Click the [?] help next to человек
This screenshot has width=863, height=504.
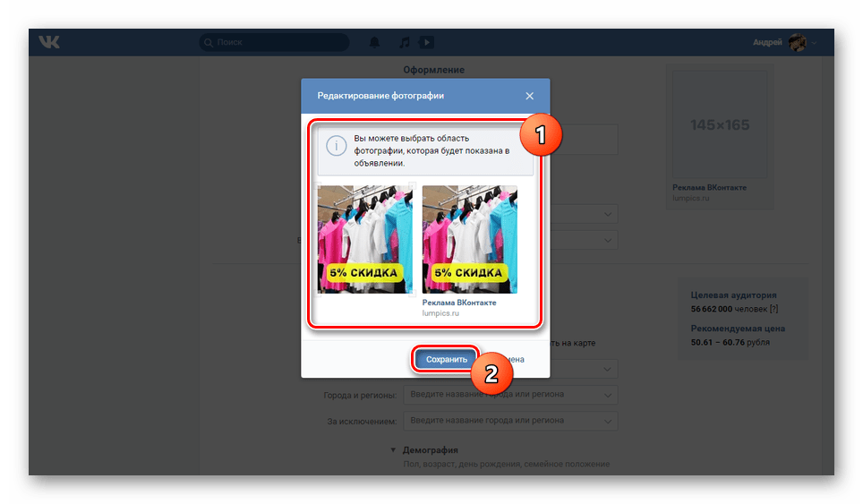(x=773, y=309)
